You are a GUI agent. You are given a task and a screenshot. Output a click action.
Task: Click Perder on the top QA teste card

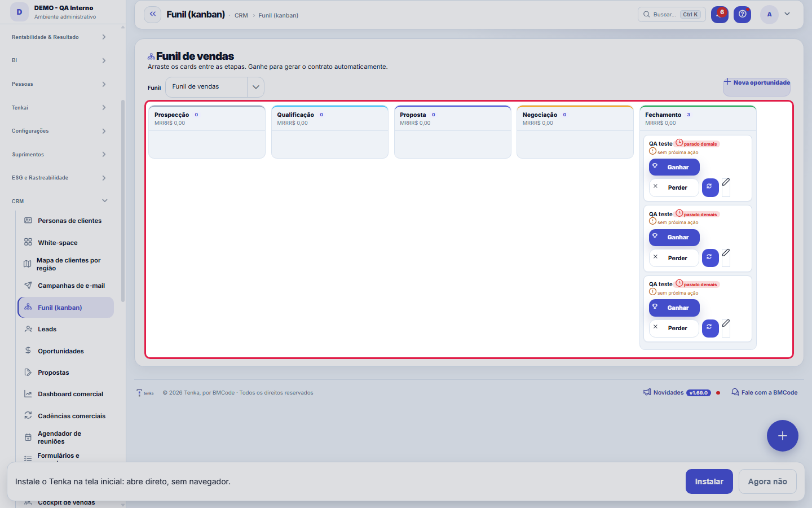[x=674, y=187]
